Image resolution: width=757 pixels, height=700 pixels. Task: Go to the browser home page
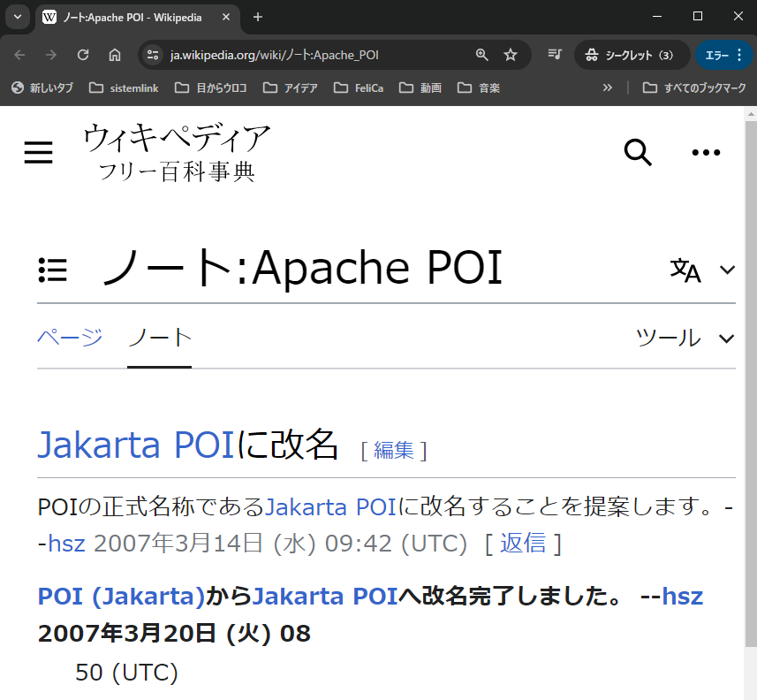[115, 54]
